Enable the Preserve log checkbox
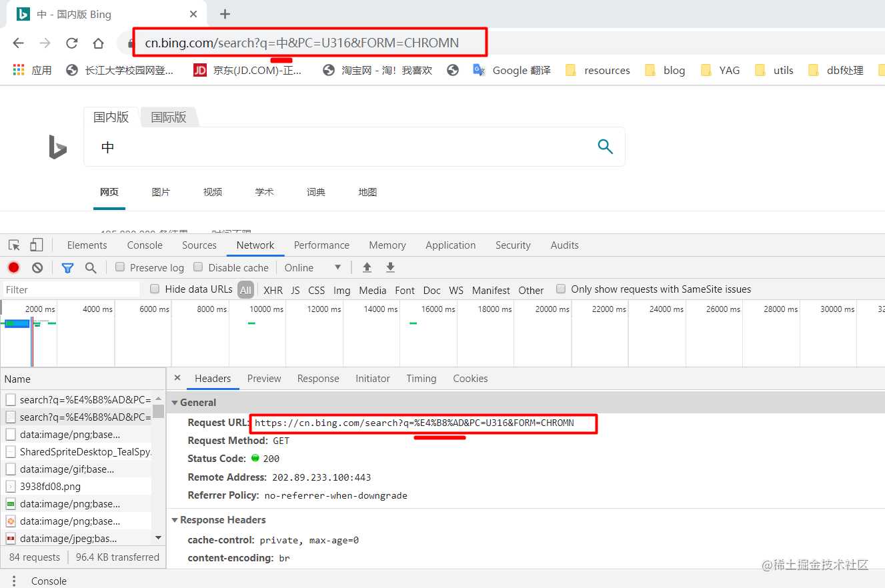Viewport: 885px width, 588px height. pyautogui.click(x=120, y=267)
